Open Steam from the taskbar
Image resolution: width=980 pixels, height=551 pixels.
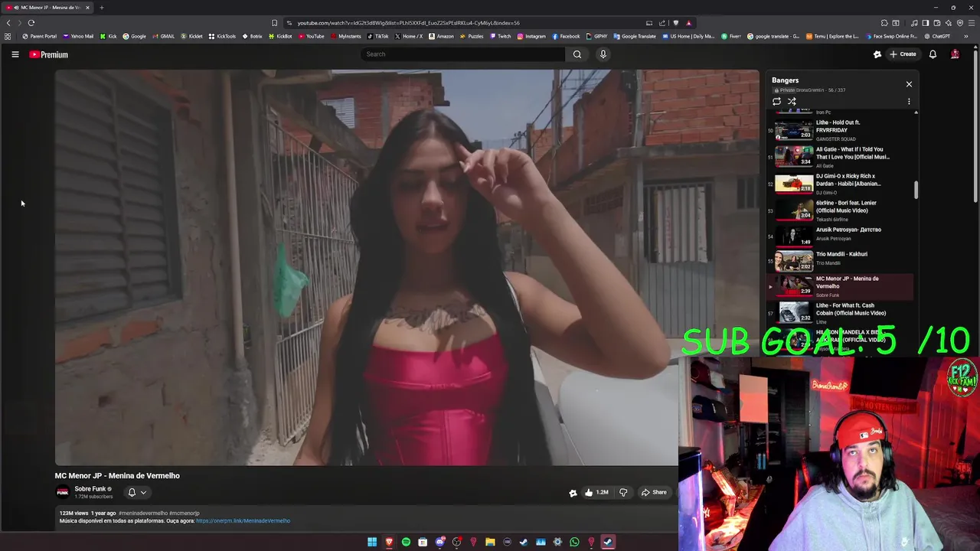point(524,542)
